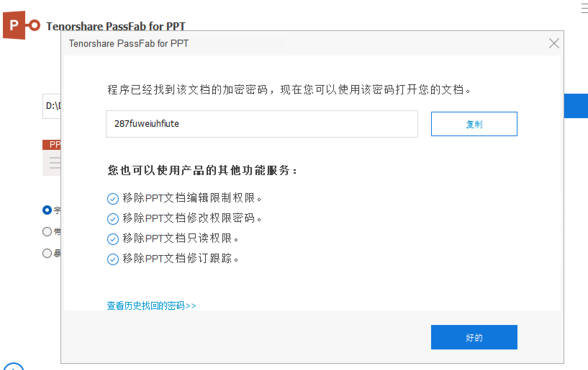Click the 复制 button to copy password

474,124
